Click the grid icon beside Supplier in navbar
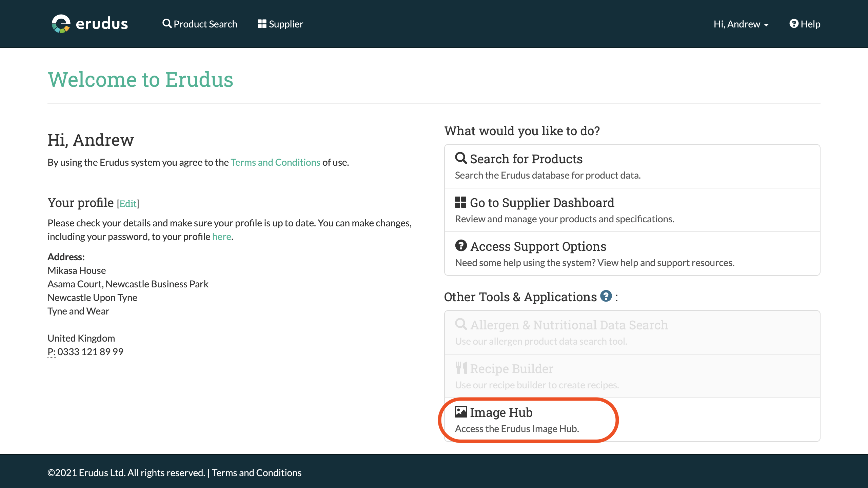Viewport: 868px width, 488px height. (262, 24)
